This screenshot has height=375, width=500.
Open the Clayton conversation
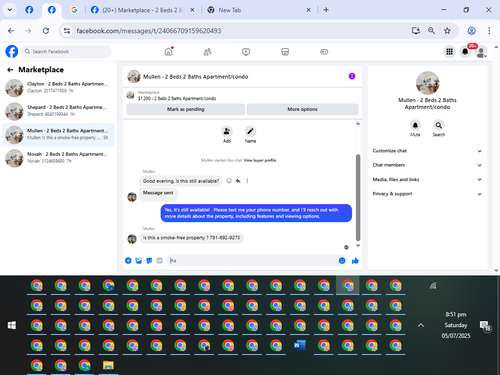pos(59,88)
